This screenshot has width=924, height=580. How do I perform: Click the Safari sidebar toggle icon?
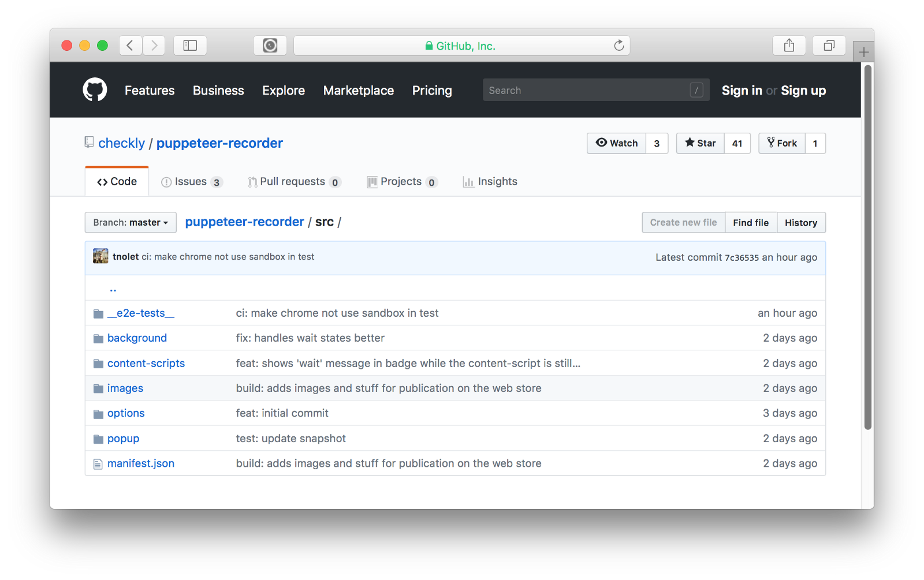(x=190, y=46)
